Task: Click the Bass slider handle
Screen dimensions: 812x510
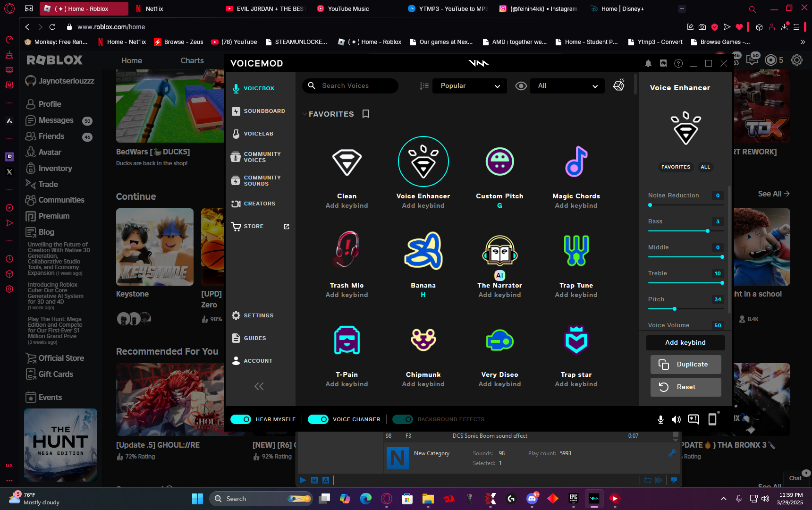Action: tap(708, 231)
